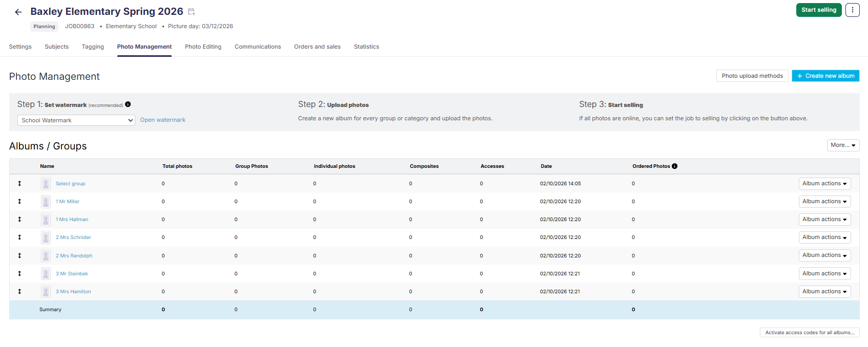Screen dimensions: 868x347
Task: Click the back arrow icon
Action: click(18, 12)
